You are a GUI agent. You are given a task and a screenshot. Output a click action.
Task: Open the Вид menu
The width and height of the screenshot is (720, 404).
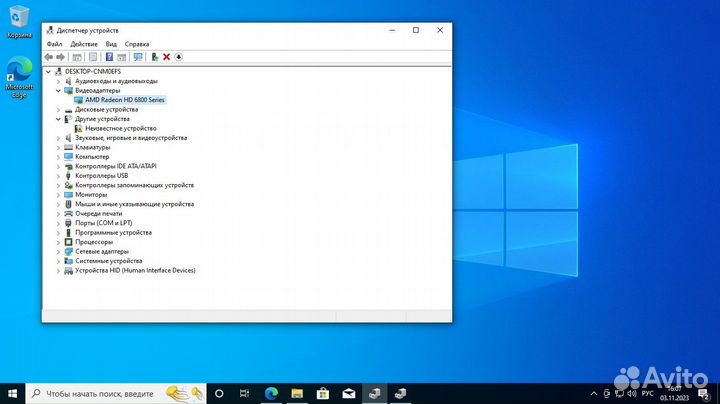click(111, 44)
